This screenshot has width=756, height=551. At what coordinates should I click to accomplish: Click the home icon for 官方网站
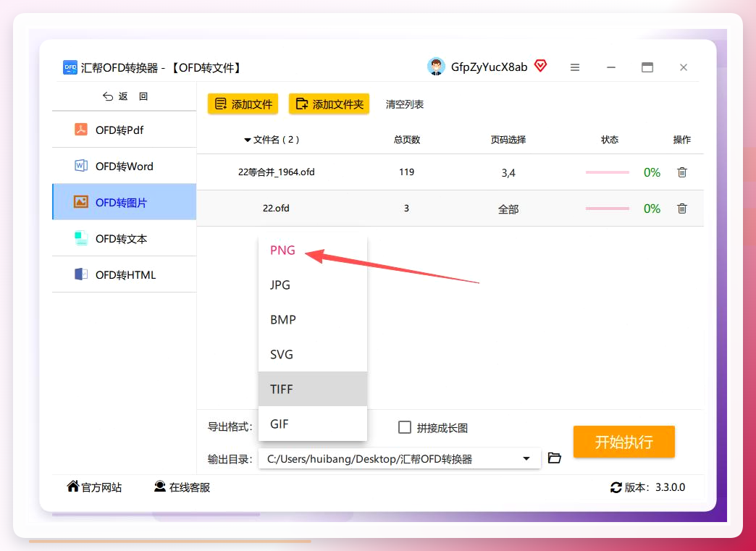pyautogui.click(x=73, y=486)
